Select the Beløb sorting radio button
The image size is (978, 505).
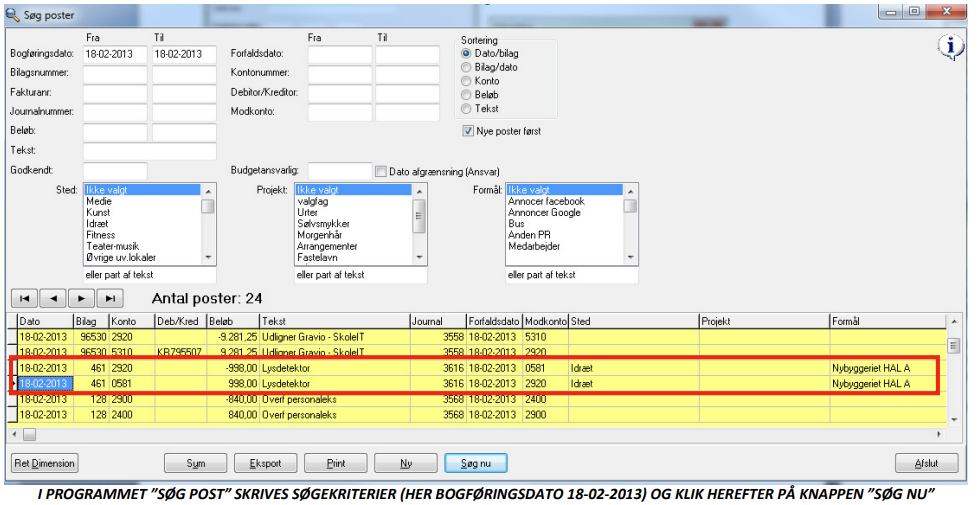pos(466,95)
